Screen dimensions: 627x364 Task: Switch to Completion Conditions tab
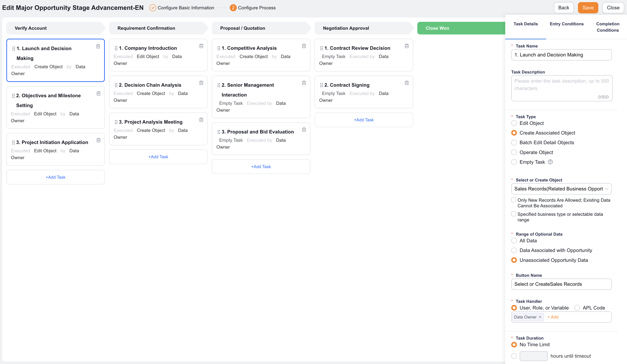point(608,27)
